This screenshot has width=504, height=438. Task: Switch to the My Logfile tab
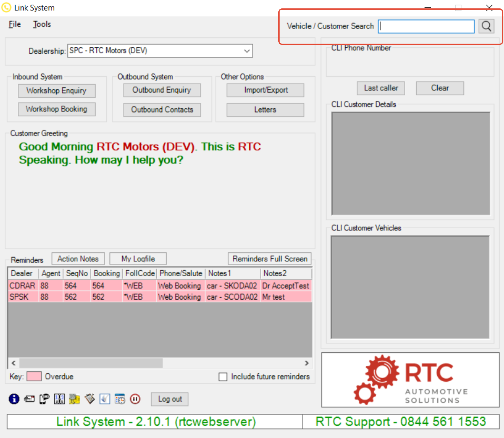coord(138,259)
